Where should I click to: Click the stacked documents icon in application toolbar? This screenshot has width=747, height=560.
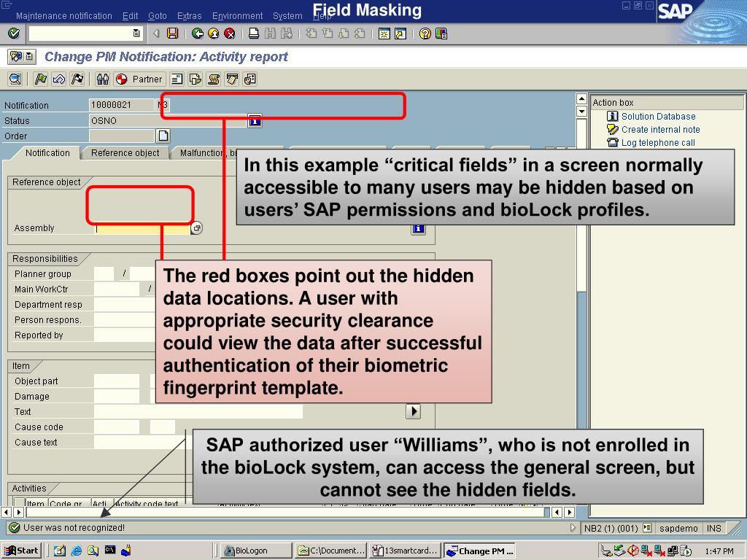(x=196, y=79)
